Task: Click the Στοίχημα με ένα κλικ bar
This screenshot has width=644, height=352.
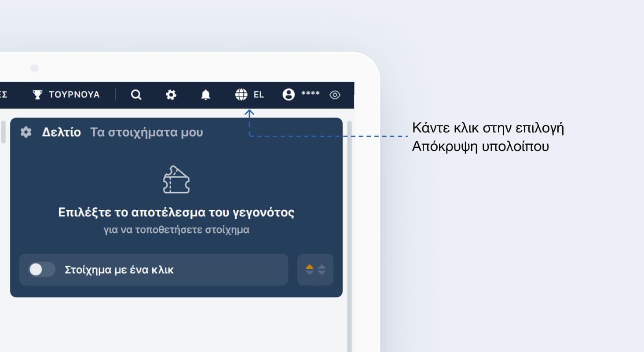Action: pos(153,270)
